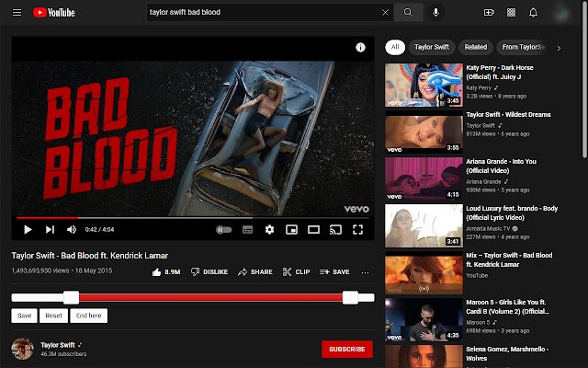Clear the search box text

coord(385,12)
